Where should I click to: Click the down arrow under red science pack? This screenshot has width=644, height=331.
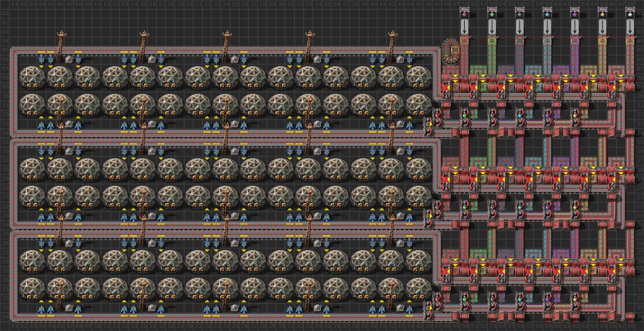pos(464,28)
